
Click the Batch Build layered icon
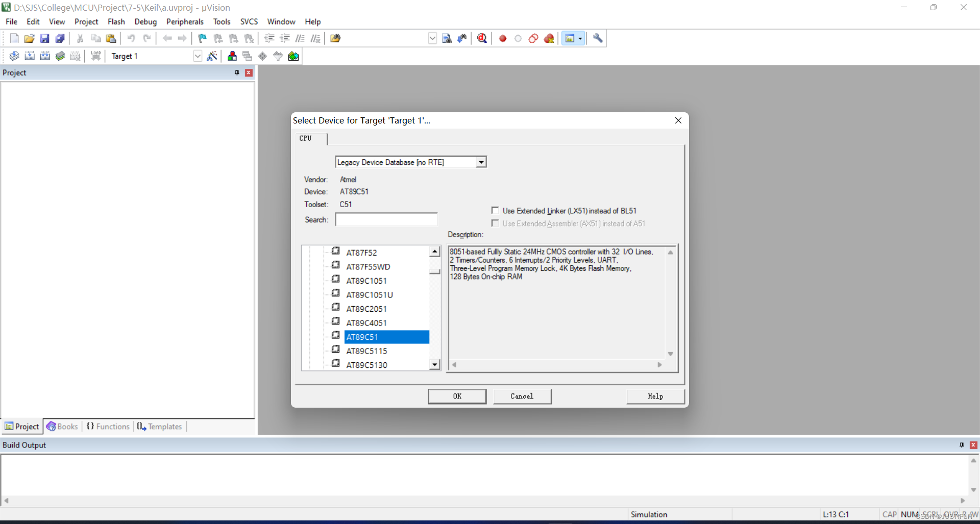pyautogui.click(x=60, y=56)
